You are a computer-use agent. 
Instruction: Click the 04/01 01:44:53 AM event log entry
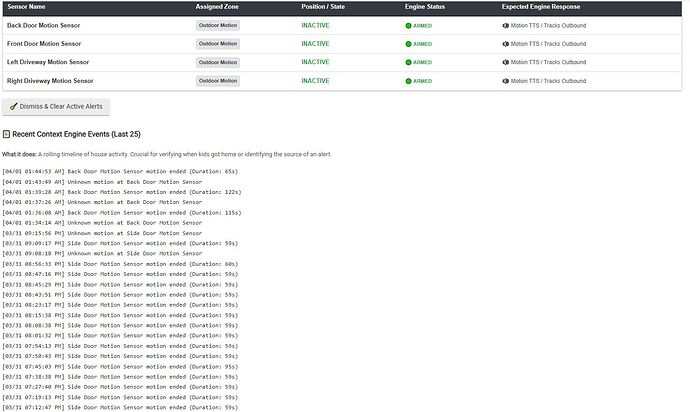pyautogui.click(x=123, y=171)
